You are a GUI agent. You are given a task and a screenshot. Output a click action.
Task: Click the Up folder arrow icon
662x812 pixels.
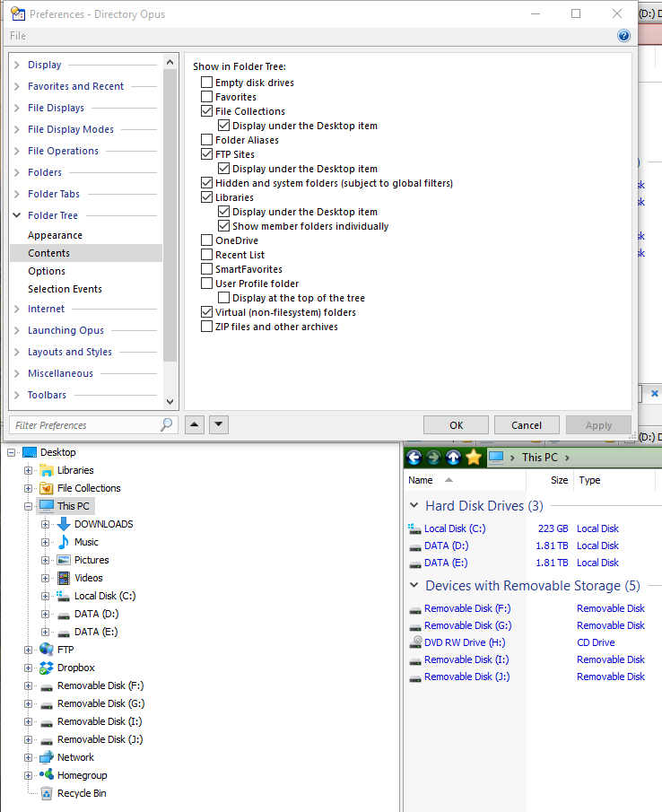pos(453,458)
